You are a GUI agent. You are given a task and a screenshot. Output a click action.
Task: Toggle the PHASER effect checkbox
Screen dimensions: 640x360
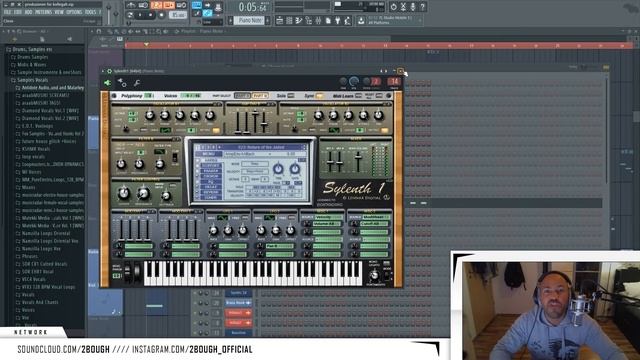click(198, 171)
